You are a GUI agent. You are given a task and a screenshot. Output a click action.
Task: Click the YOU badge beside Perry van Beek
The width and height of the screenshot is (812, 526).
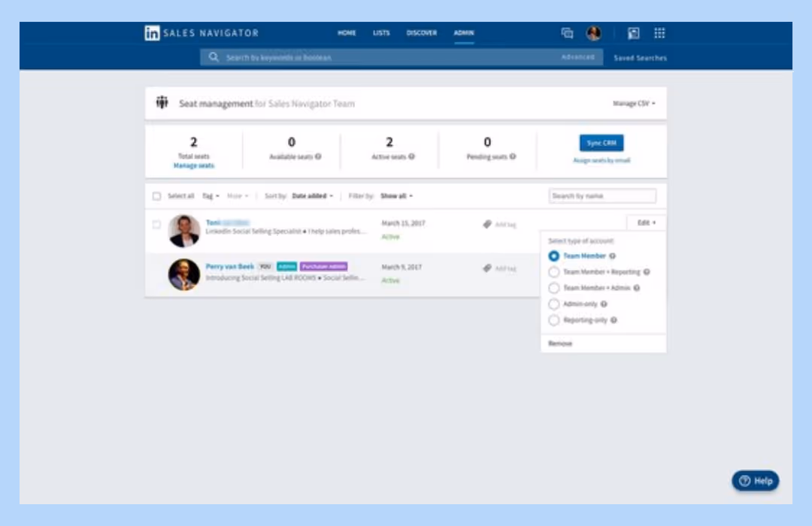pyautogui.click(x=265, y=267)
